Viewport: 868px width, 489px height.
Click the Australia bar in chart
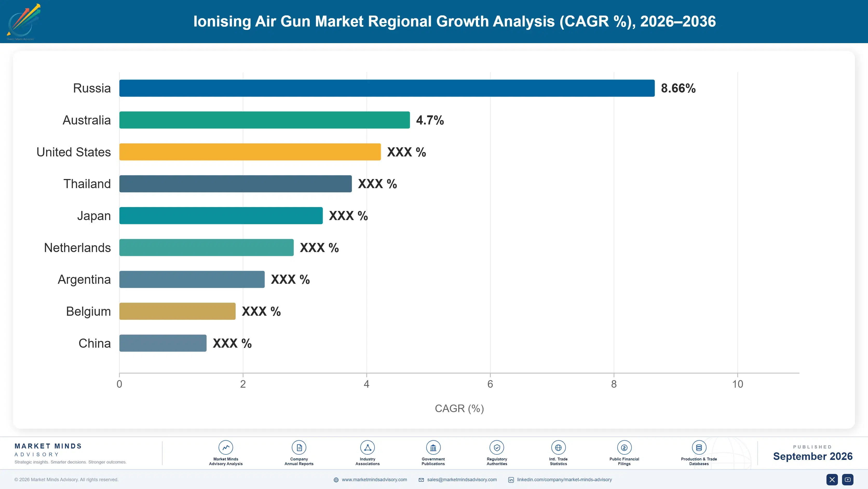tap(265, 120)
